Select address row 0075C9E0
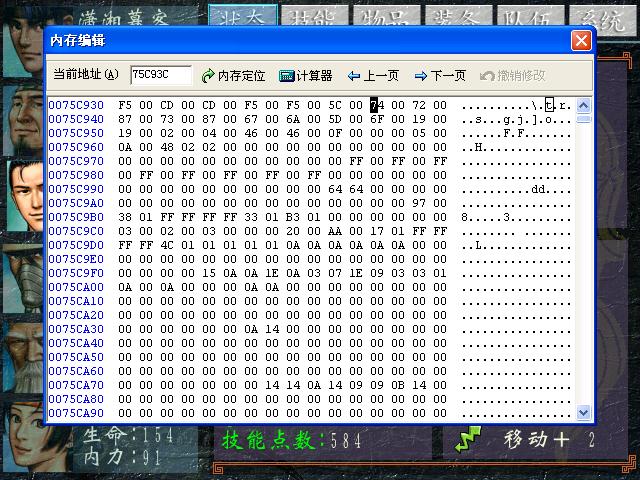 click(76, 259)
